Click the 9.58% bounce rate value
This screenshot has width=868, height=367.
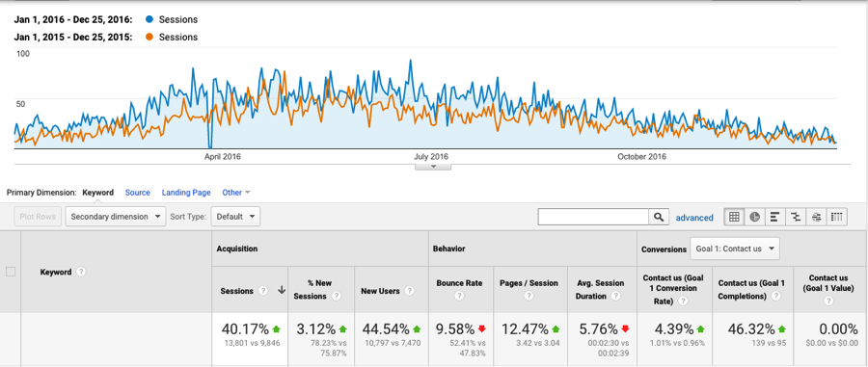[455, 329]
